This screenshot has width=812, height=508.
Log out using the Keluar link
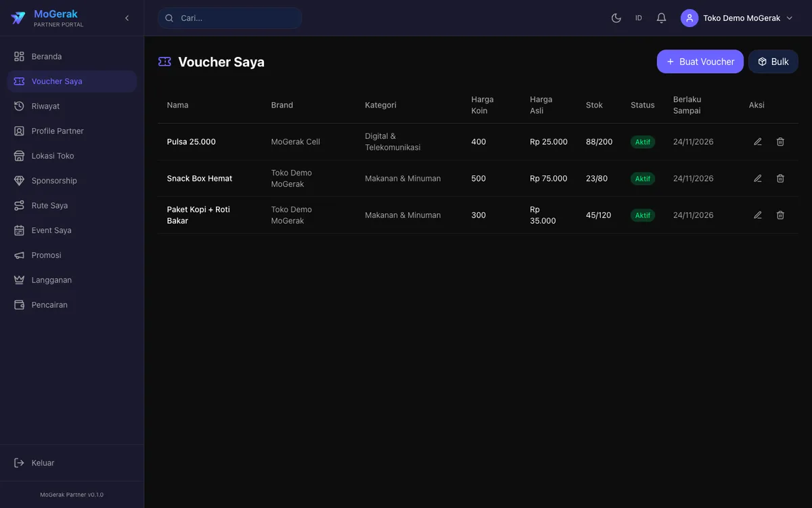(72, 463)
